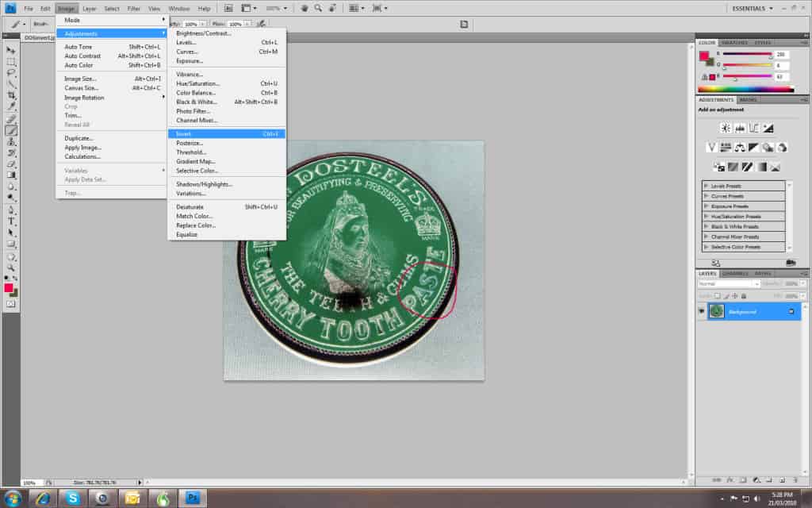Screen dimensions: 812x508
Task: Click the R value field in the Color panel
Action: 781,55
